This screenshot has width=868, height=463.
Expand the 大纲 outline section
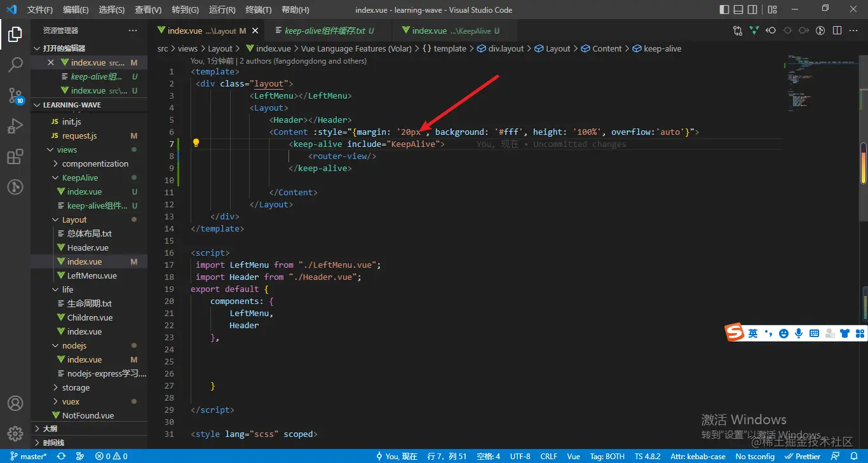coord(89,429)
